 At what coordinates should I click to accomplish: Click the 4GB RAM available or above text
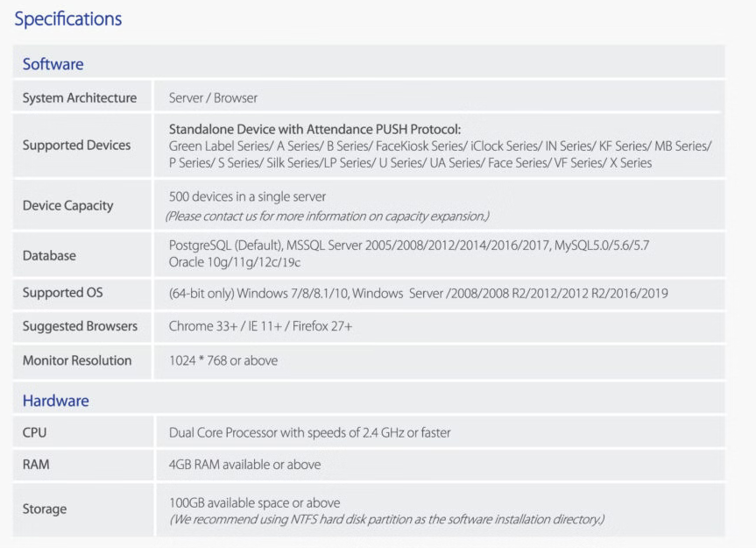[x=244, y=465]
